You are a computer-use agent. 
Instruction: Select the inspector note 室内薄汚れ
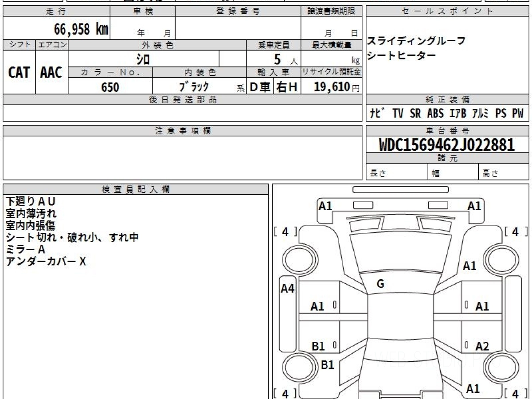[x=31, y=213]
